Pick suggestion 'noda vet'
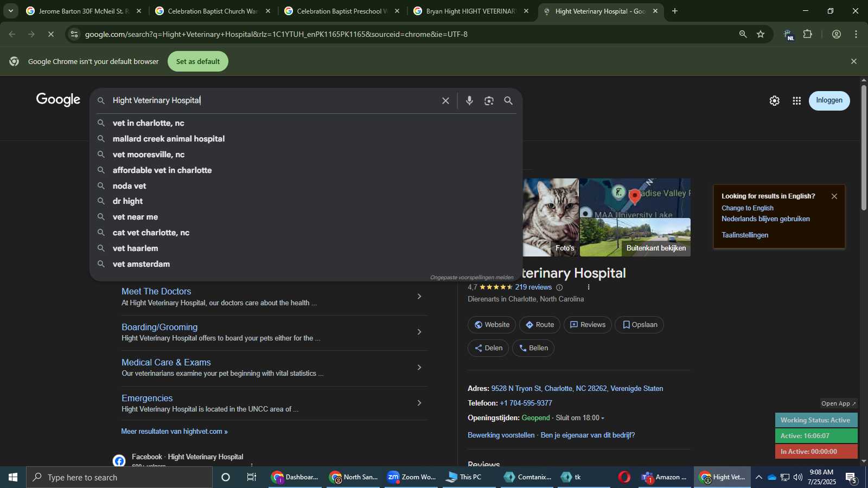 click(306, 186)
